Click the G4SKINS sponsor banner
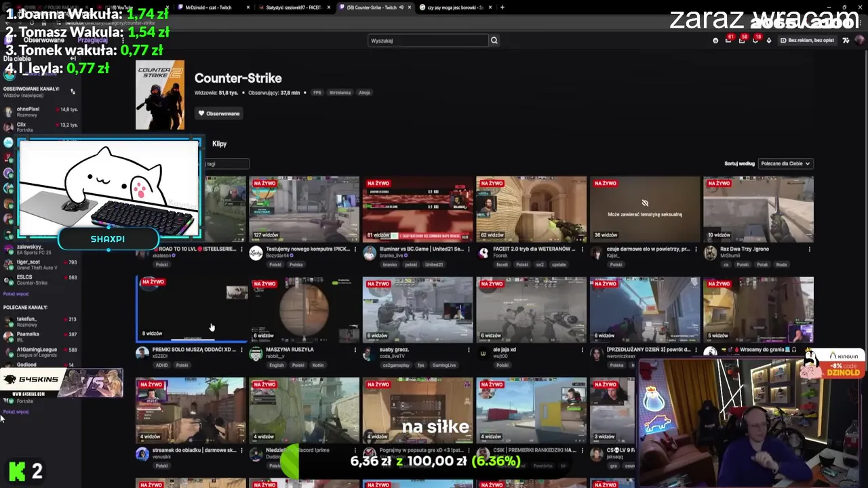Image resolution: width=868 pixels, height=488 pixels. 62,384
